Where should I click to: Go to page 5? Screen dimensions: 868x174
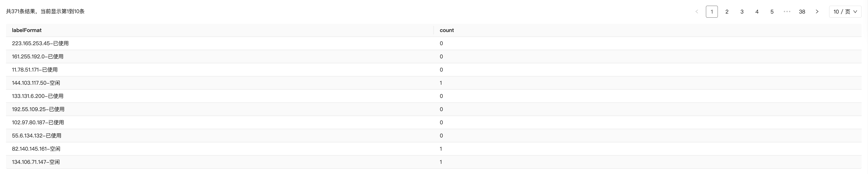pos(772,11)
